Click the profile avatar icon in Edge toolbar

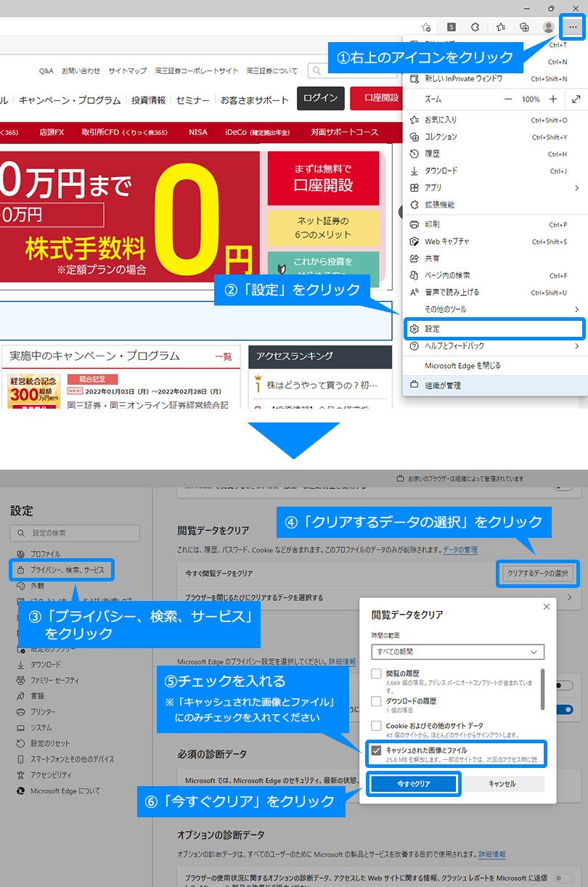point(549,27)
